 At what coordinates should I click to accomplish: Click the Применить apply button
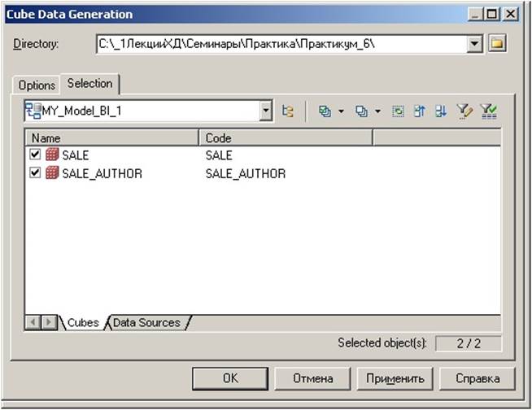395,378
